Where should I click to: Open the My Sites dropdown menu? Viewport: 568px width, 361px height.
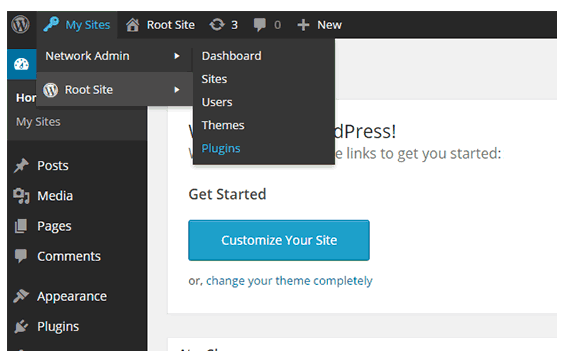click(x=77, y=25)
